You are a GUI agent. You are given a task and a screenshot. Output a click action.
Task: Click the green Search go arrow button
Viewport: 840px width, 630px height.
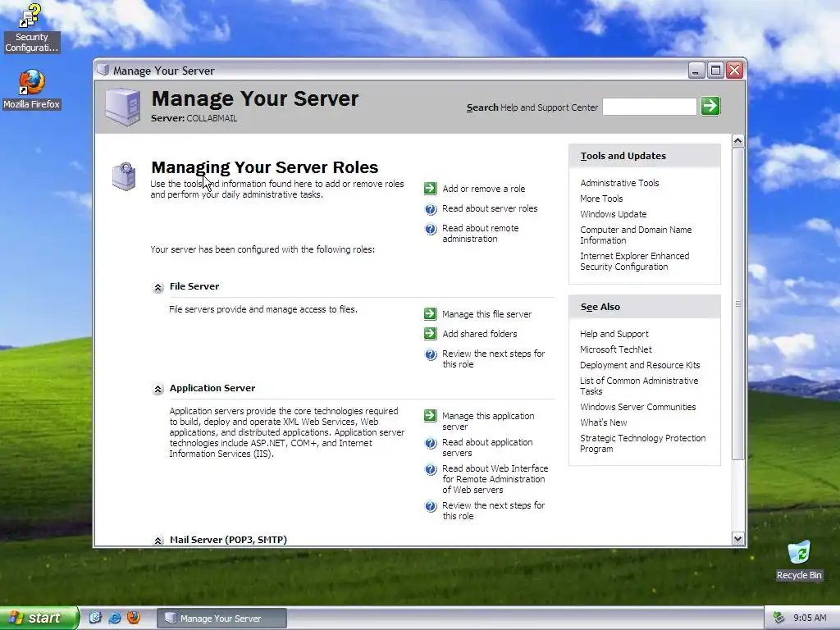(x=710, y=106)
